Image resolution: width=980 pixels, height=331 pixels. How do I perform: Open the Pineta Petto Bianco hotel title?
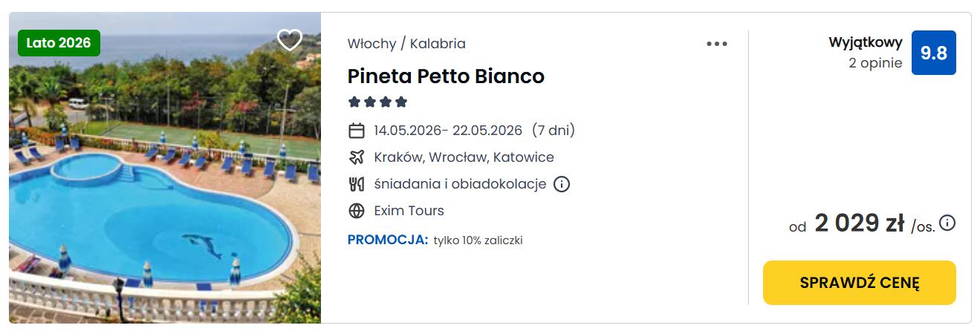(x=446, y=76)
